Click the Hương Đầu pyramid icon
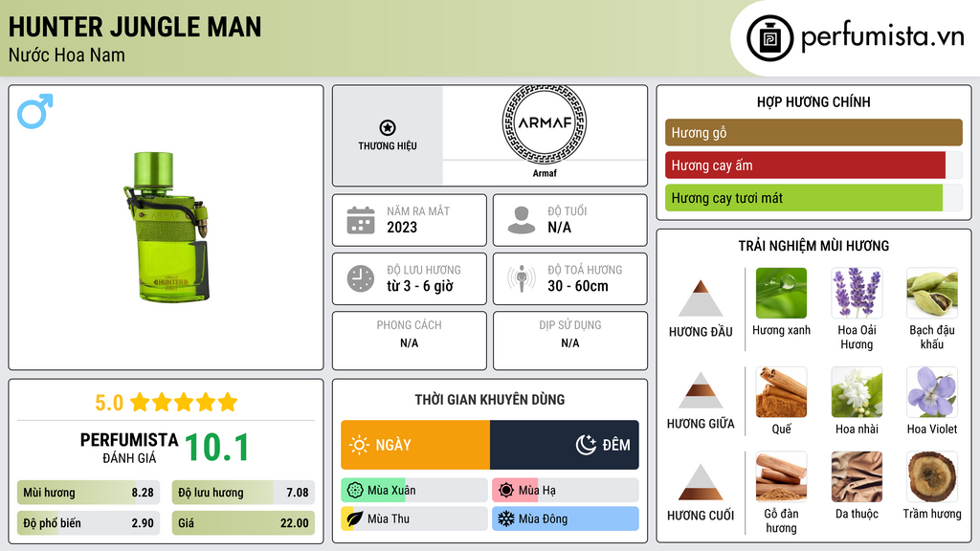The image size is (980, 551). point(701,298)
